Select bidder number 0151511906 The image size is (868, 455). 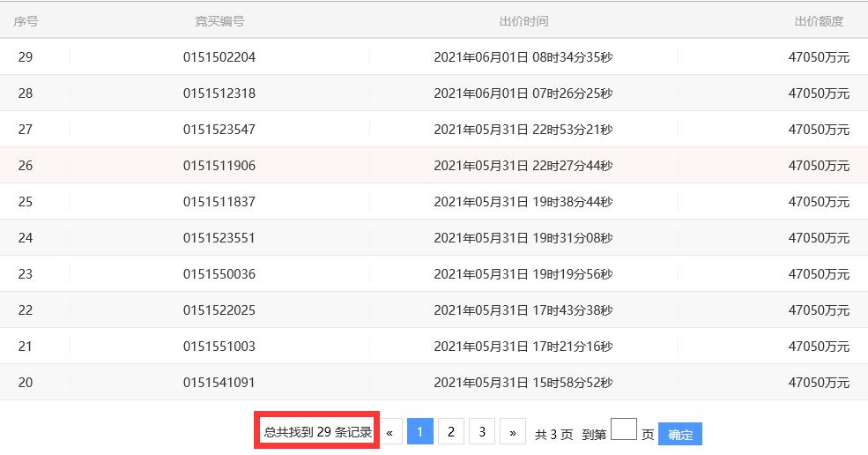[219, 165]
